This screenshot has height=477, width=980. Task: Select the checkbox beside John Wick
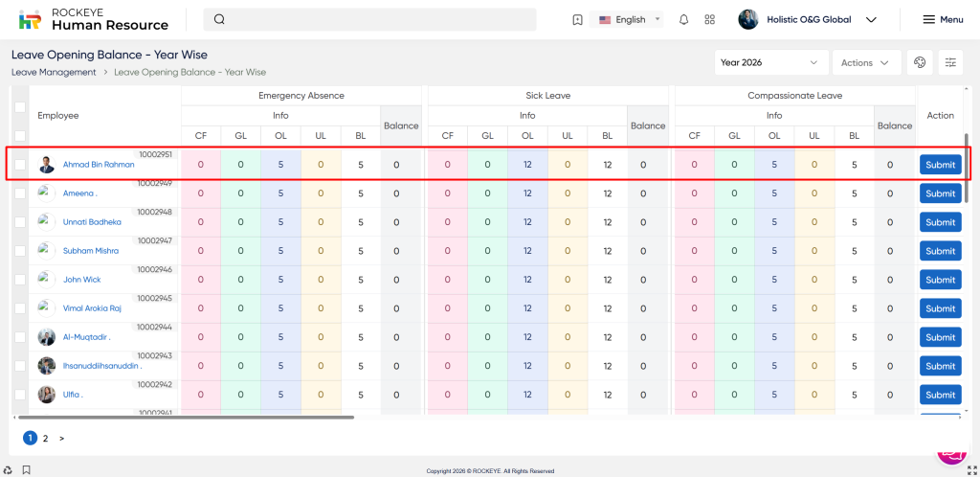click(20, 280)
